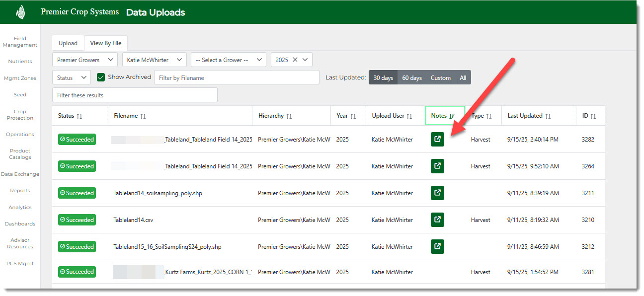The width and height of the screenshot is (644, 296).
Task: Open Dashboards in sidebar
Action: pos(20,223)
